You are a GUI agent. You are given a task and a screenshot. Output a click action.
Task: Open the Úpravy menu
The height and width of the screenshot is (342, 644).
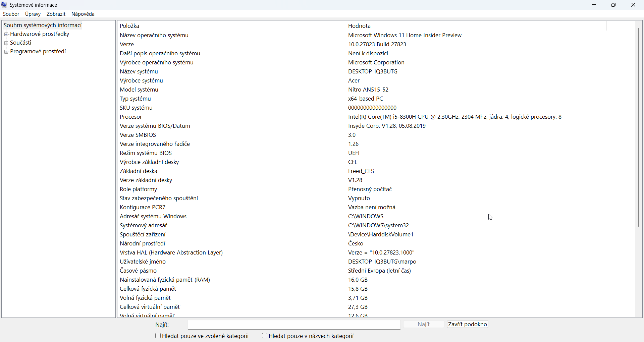click(x=33, y=14)
